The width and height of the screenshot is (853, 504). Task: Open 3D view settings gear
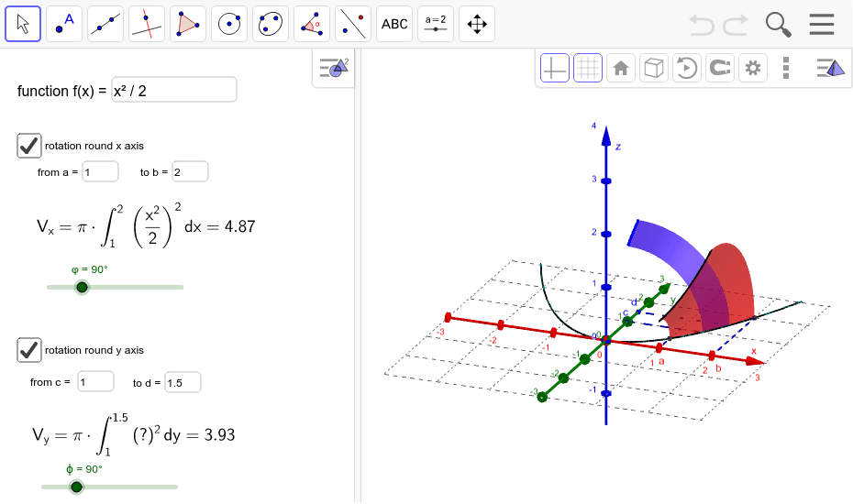753,68
